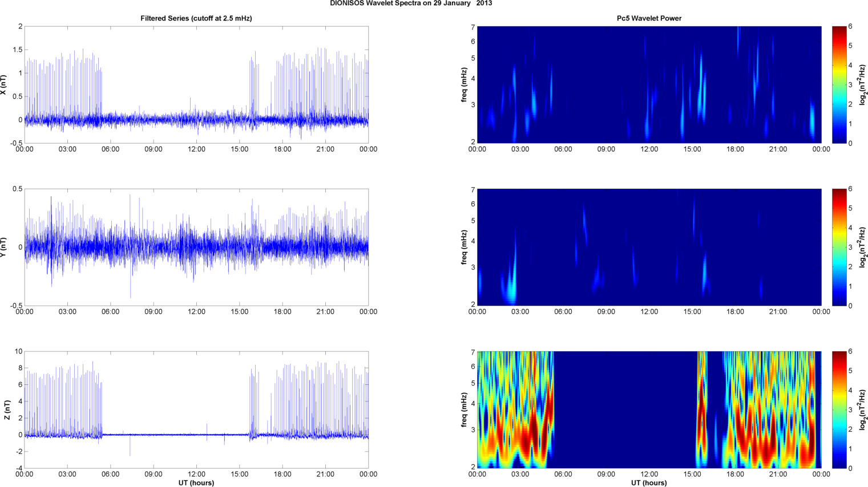868x487 pixels.
Task: Select the 'Filtered Series (cutoff at 2.5 mHz)' heading
Action: pos(196,18)
